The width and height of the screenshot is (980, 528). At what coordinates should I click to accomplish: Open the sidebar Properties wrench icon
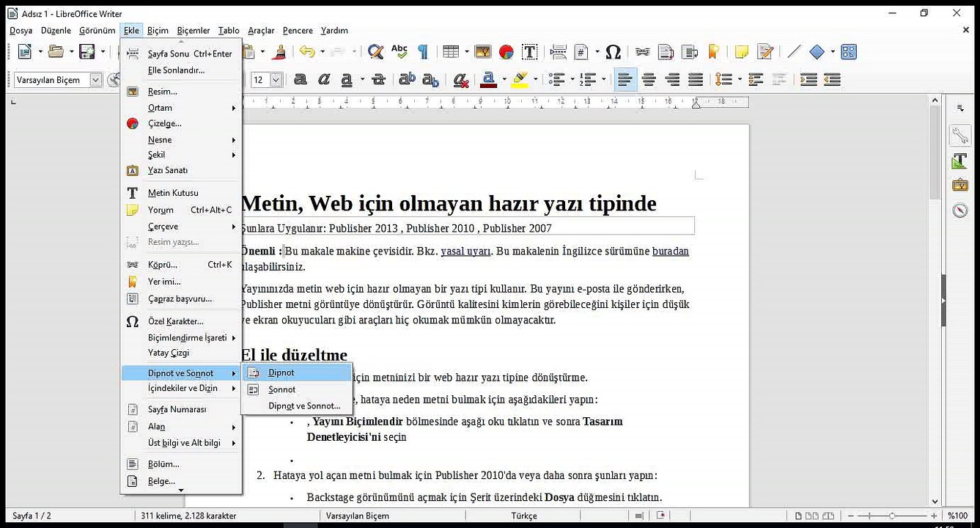coord(960,136)
